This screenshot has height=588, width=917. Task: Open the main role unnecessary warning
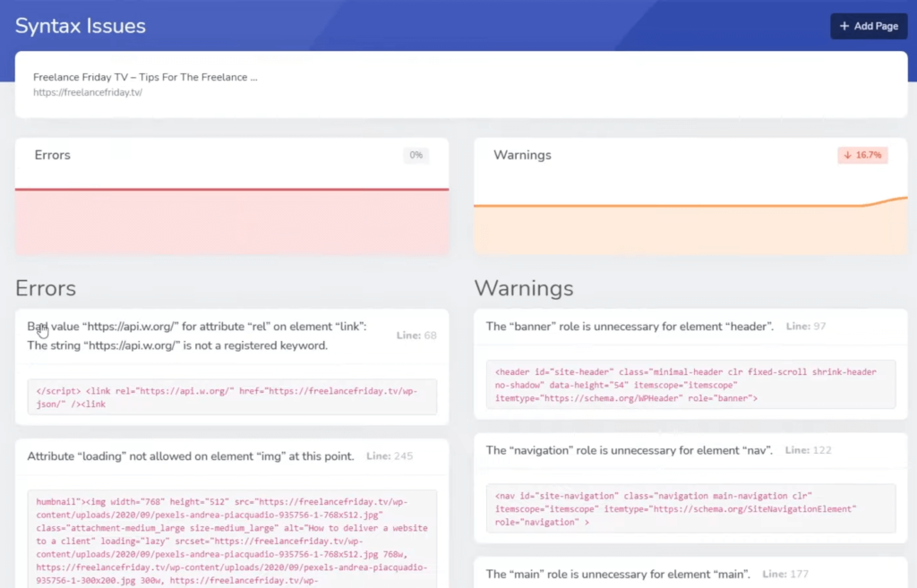(x=618, y=574)
